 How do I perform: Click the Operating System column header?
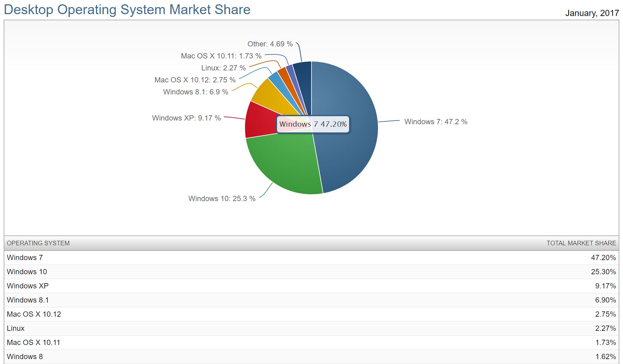(38, 243)
